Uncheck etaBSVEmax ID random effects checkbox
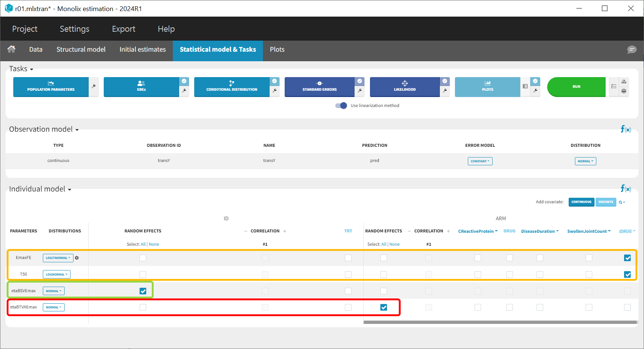Viewport: 644px width, 349px height. (143, 291)
